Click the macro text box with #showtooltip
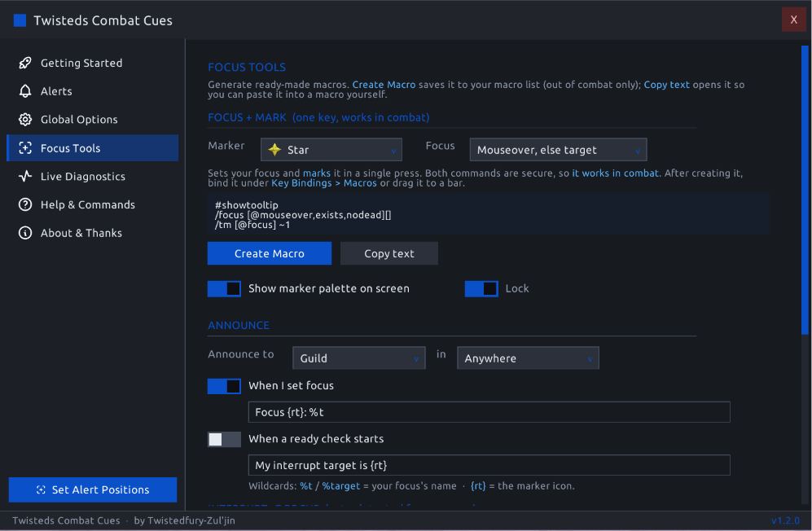Image resolution: width=812 pixels, height=531 pixels. point(489,214)
